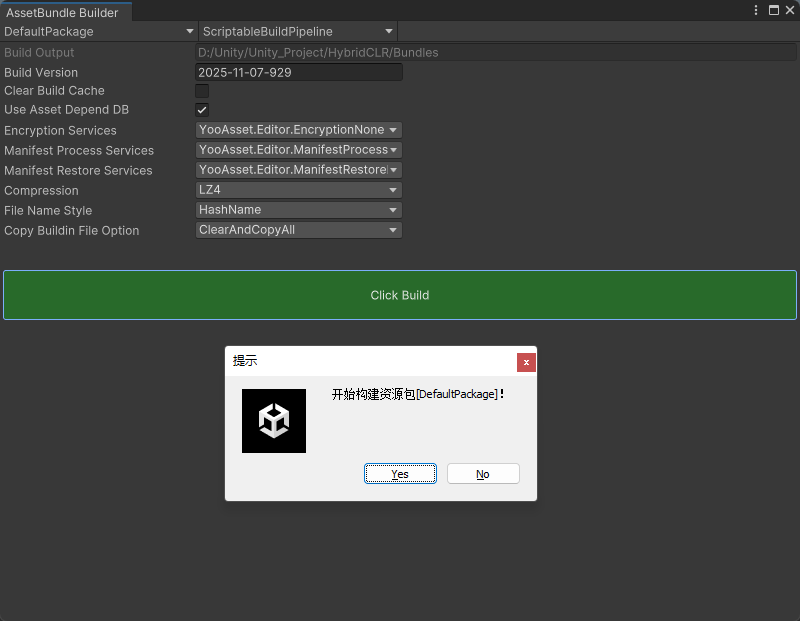Click the Build Version label
This screenshot has width=800, height=621.
point(41,72)
